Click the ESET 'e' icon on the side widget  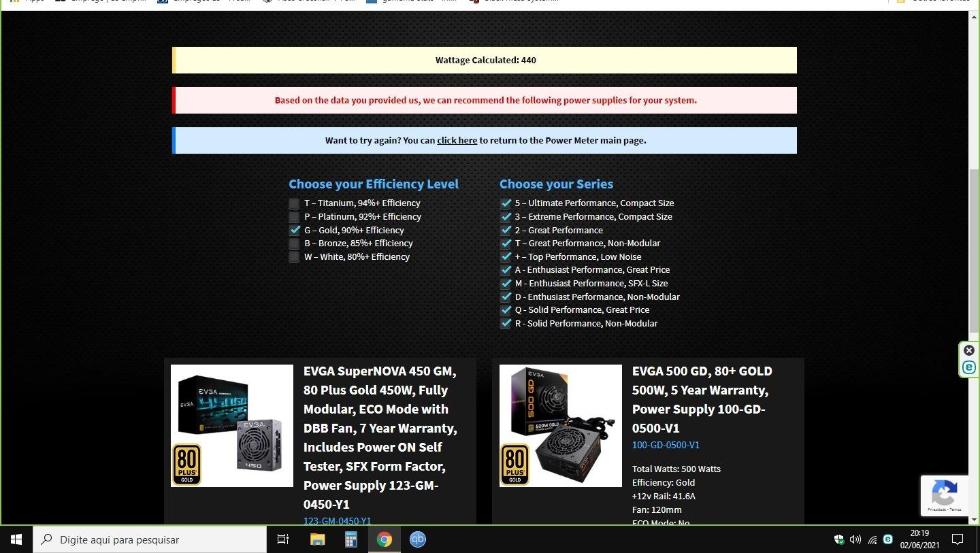click(x=969, y=367)
